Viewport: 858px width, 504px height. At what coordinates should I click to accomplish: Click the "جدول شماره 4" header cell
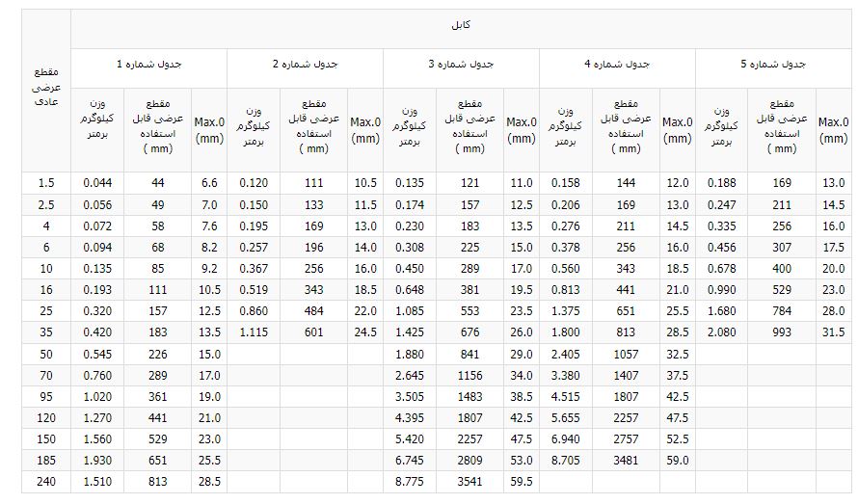tap(617, 65)
